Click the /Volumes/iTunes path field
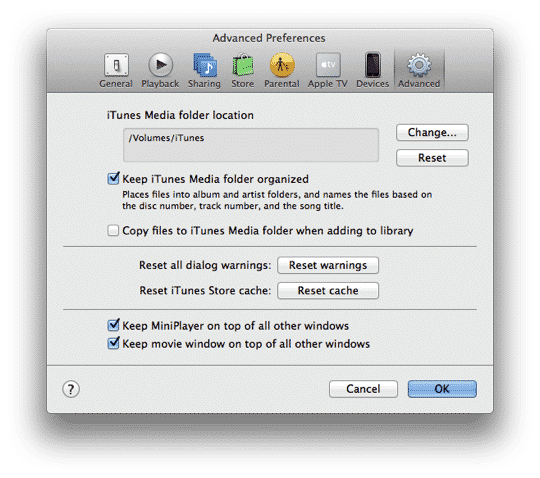The width and height of the screenshot is (540, 478). (x=251, y=145)
